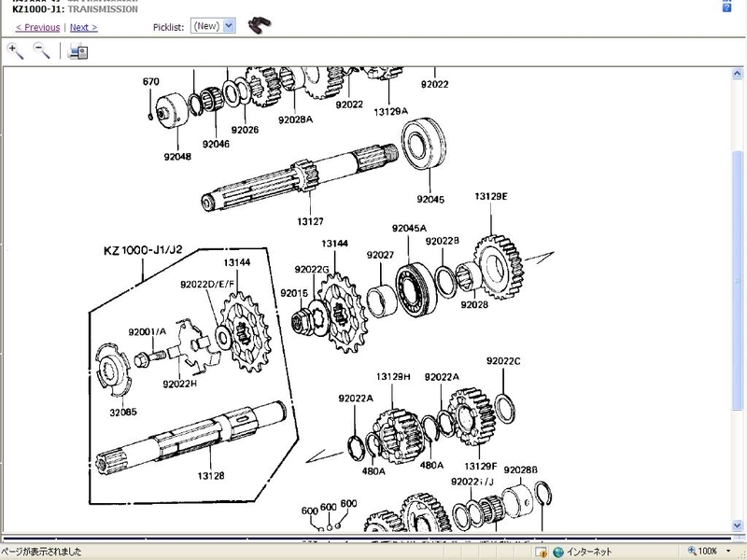
Task: Select part number 92028A label
Action: coord(295,119)
